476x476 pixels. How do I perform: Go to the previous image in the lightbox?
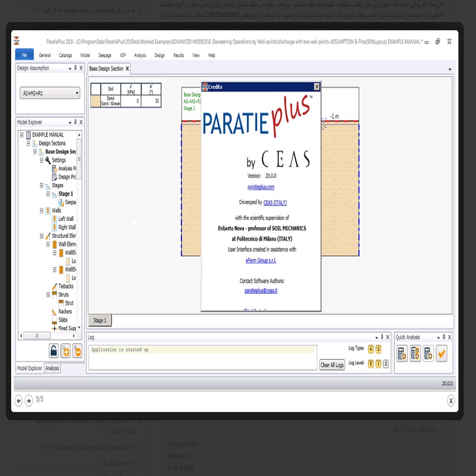[19, 401]
